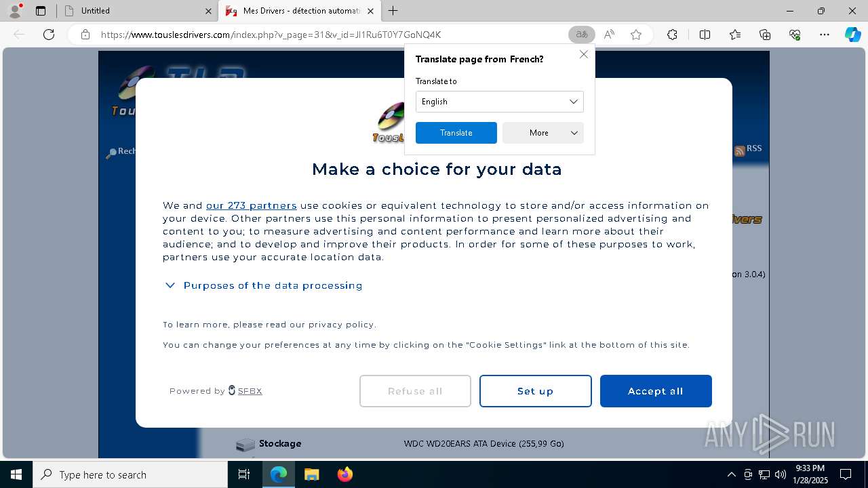
Task: Open Browser essentials icon
Action: tap(795, 35)
